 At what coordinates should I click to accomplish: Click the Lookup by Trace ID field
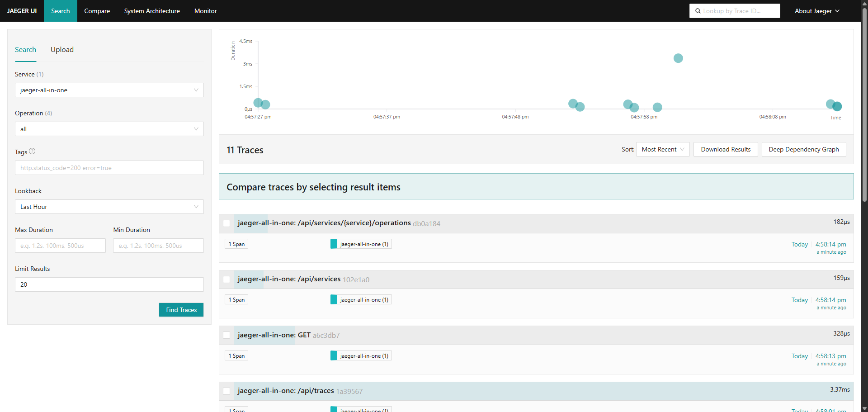click(x=735, y=11)
